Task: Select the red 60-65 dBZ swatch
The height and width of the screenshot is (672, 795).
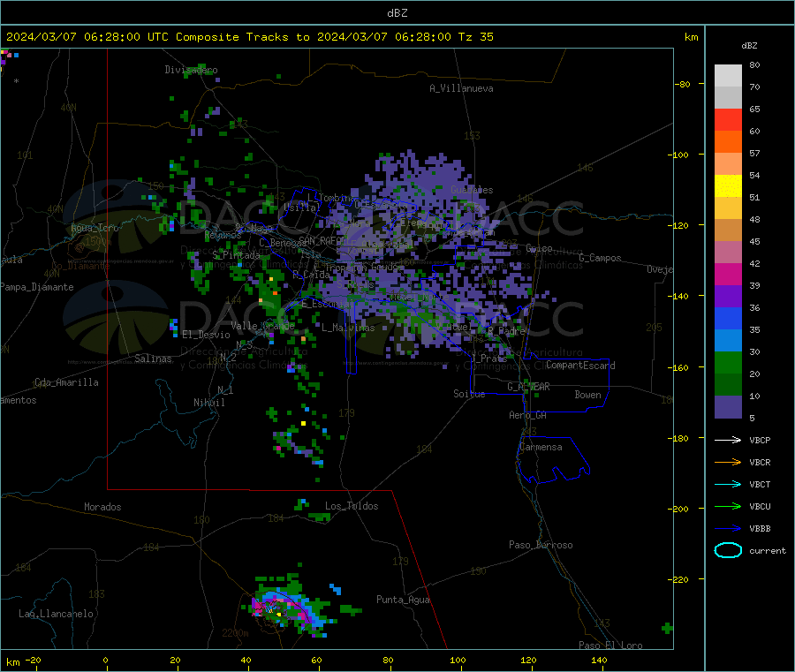Action: (728, 119)
